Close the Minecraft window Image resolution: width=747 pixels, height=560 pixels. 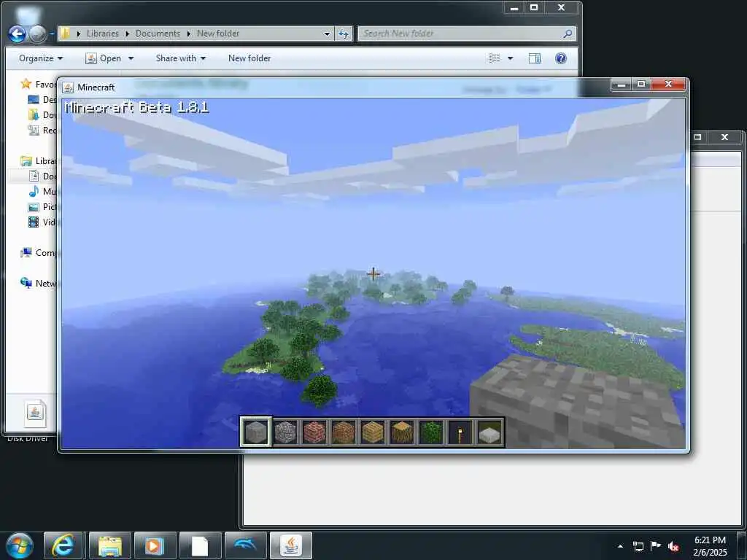point(668,85)
